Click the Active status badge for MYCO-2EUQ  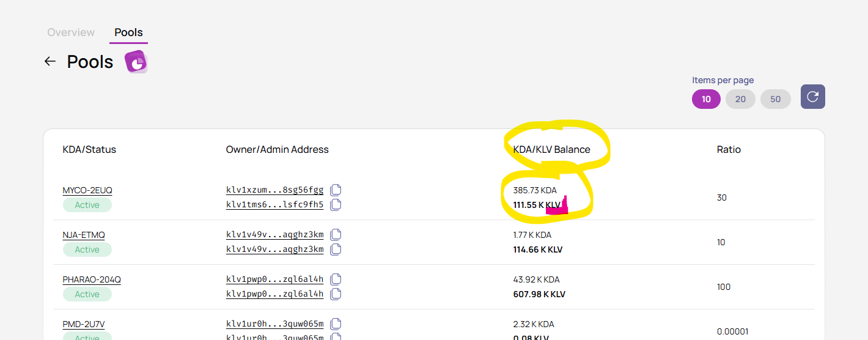(x=87, y=205)
